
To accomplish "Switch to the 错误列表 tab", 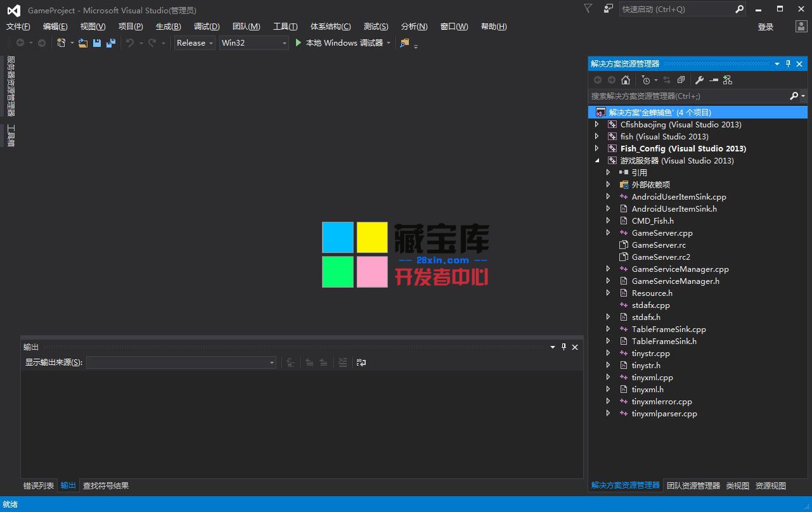I will click(x=39, y=485).
